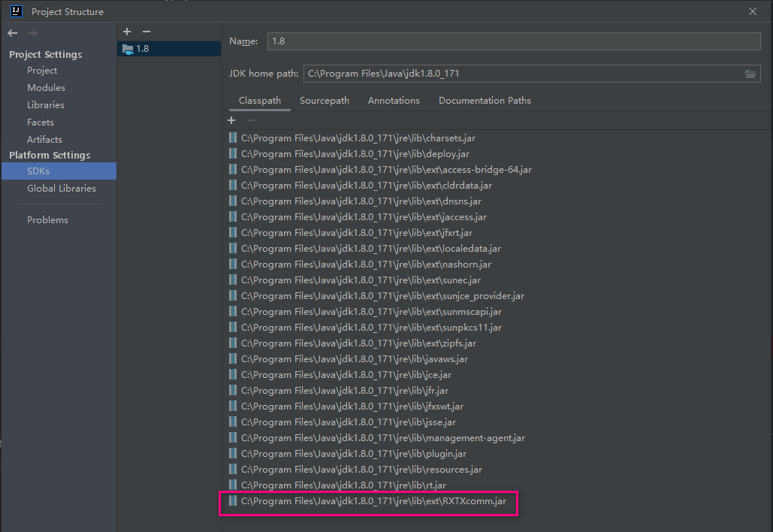Remove classpath entry with minus icon
The width and height of the screenshot is (773, 532).
point(251,120)
